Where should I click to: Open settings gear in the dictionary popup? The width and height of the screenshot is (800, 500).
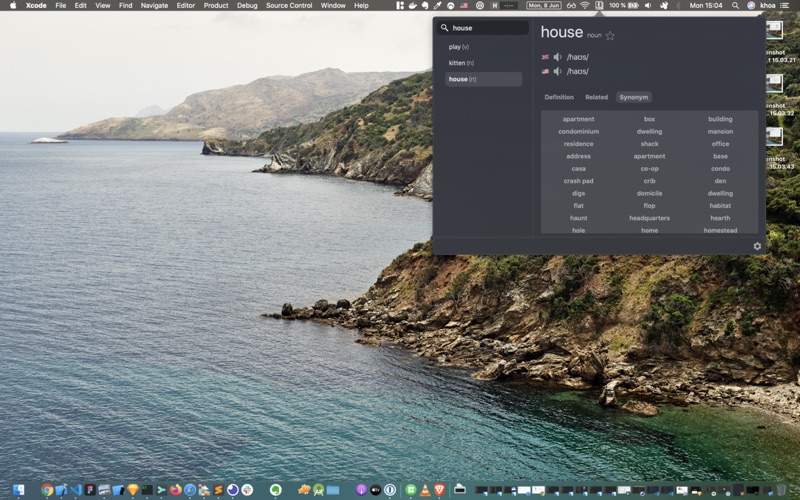[757, 246]
